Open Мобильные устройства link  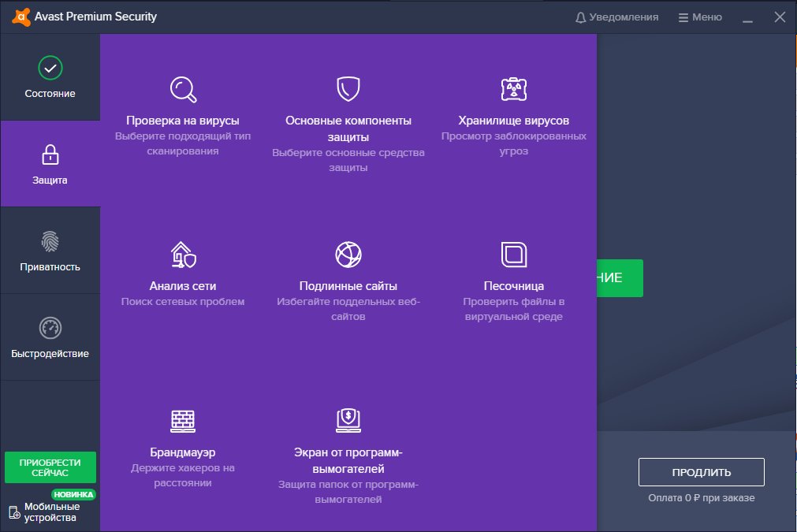pyautogui.click(x=52, y=512)
